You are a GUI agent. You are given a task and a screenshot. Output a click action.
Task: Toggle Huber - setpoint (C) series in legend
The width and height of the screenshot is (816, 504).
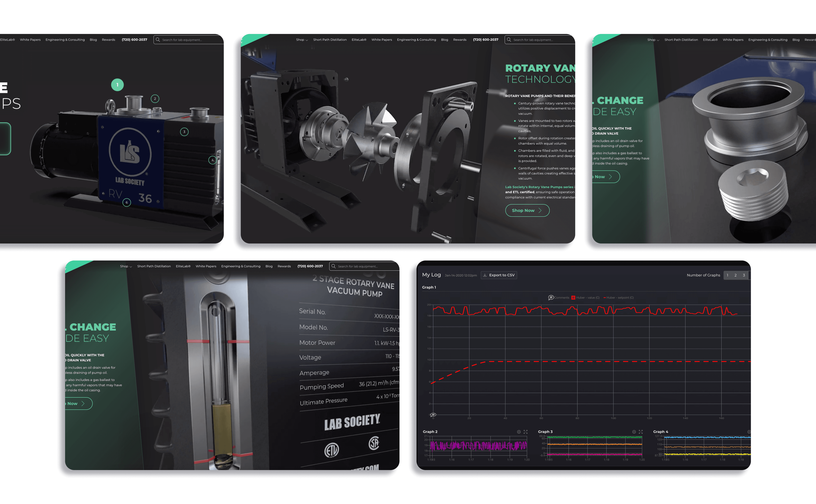point(619,298)
